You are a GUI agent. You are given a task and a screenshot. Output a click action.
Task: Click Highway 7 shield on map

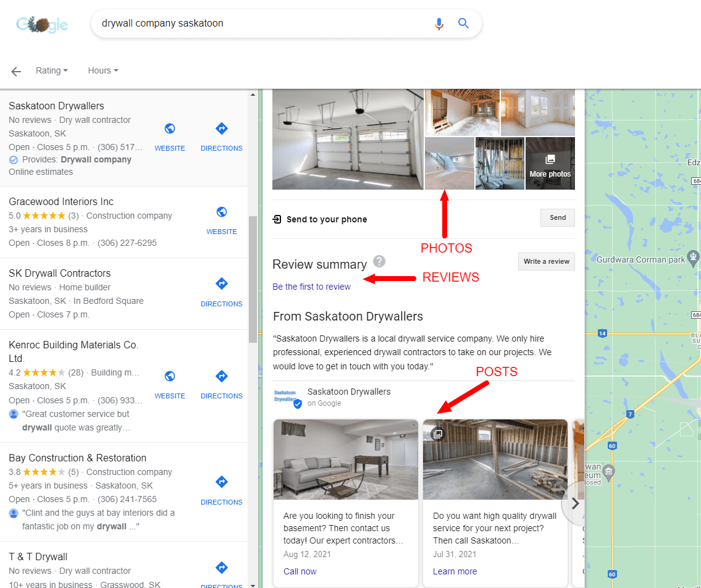[630, 414]
